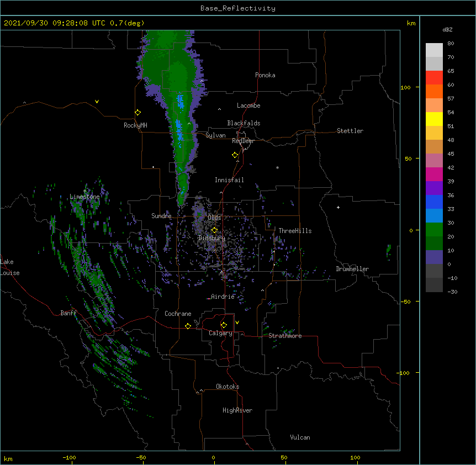Click the Base_Reflectivity title text
This screenshot has width=476, height=465.
click(238, 8)
